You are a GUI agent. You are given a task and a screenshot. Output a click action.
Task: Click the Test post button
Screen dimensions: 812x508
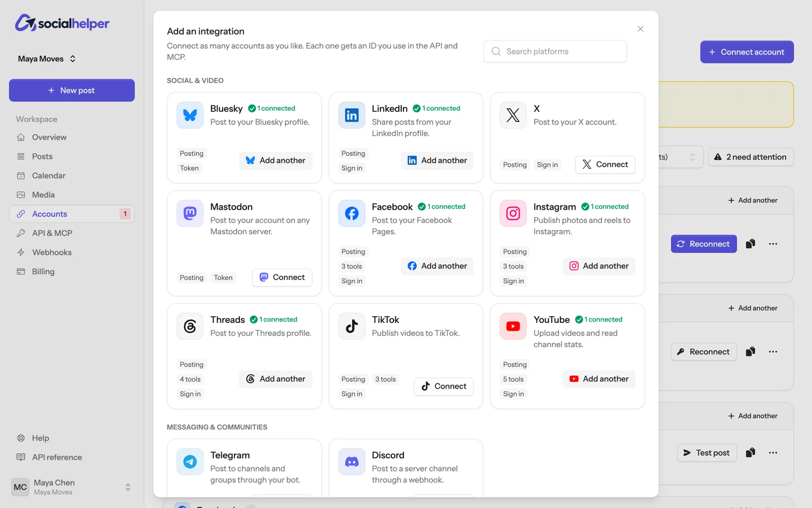click(x=706, y=453)
